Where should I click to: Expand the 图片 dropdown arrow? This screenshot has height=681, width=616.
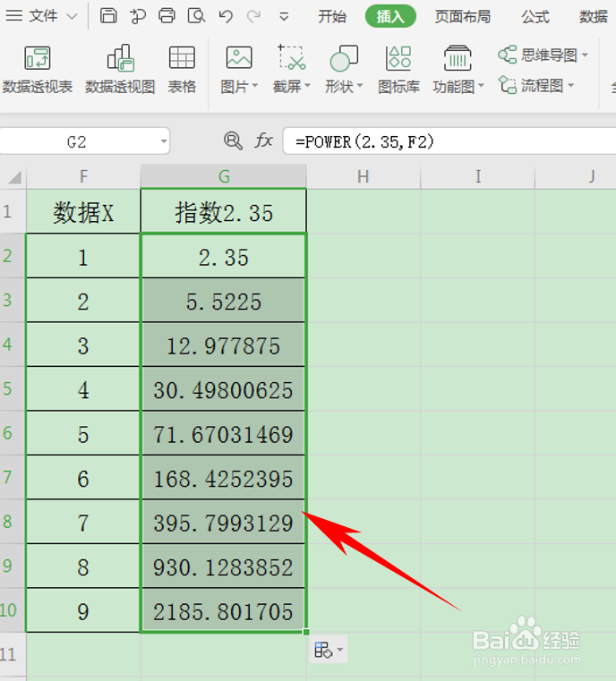255,86
